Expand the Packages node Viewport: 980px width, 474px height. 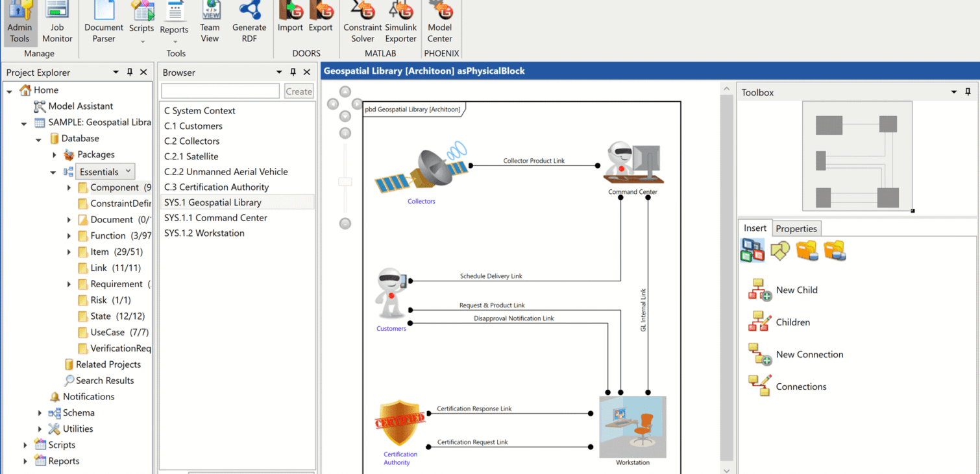(x=56, y=154)
